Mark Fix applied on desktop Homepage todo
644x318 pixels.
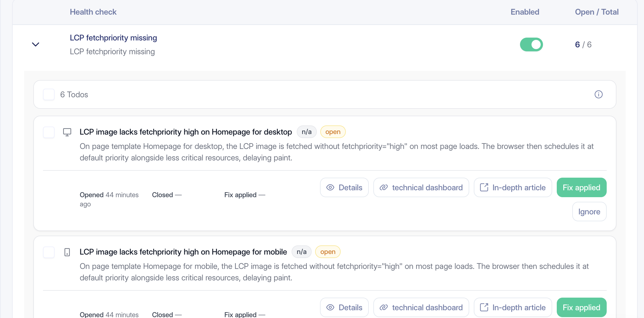click(x=581, y=187)
